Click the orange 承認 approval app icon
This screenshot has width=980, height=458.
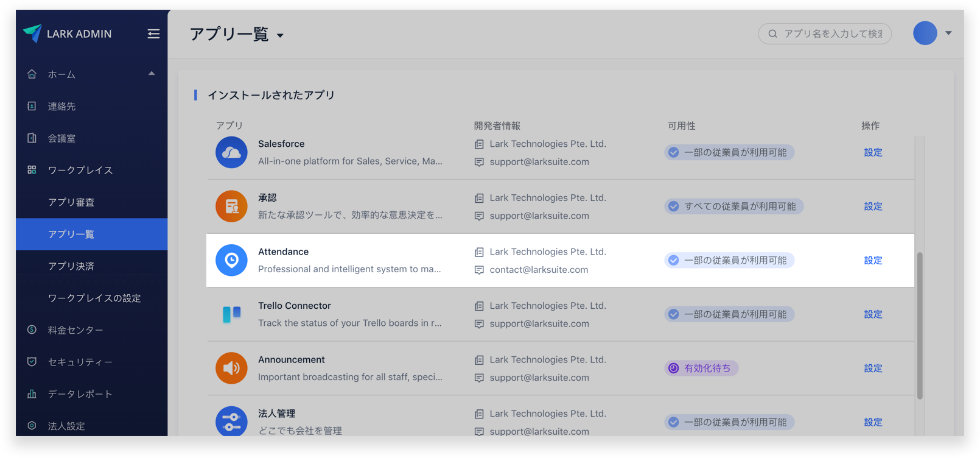pos(231,206)
